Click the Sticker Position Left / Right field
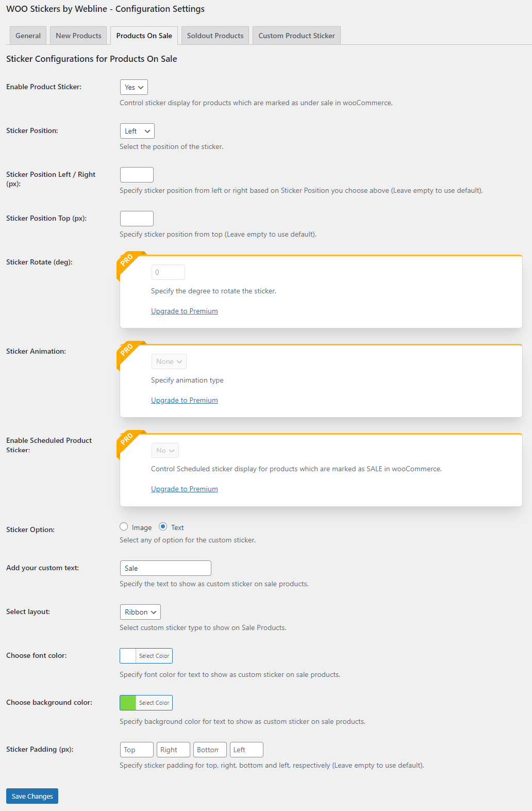532x811 pixels. (137, 175)
